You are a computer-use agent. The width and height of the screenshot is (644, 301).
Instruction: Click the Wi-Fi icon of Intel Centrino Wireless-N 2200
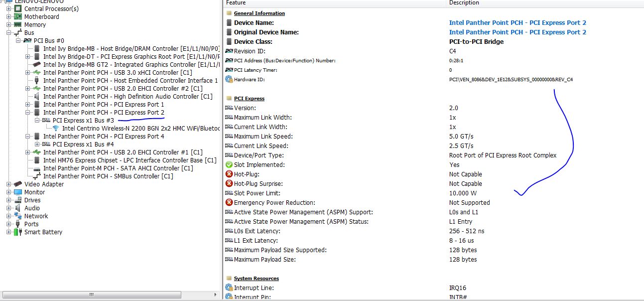pos(56,128)
